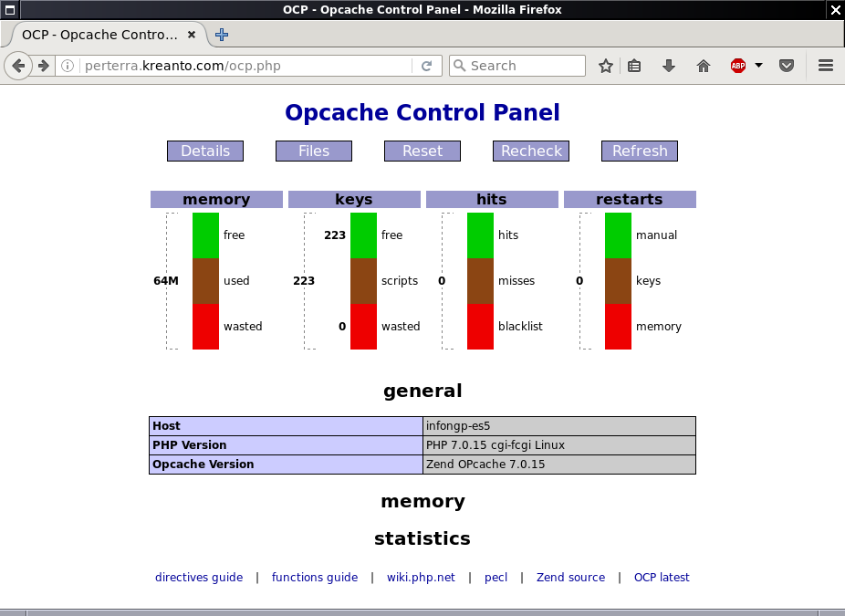
Task: Click the Pocket save icon
Action: [x=787, y=66]
